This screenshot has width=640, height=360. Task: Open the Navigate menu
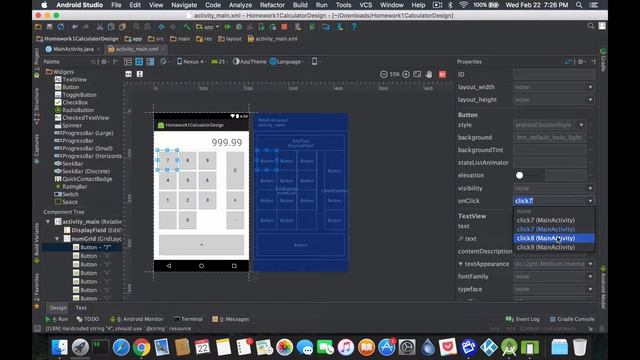[184, 5]
